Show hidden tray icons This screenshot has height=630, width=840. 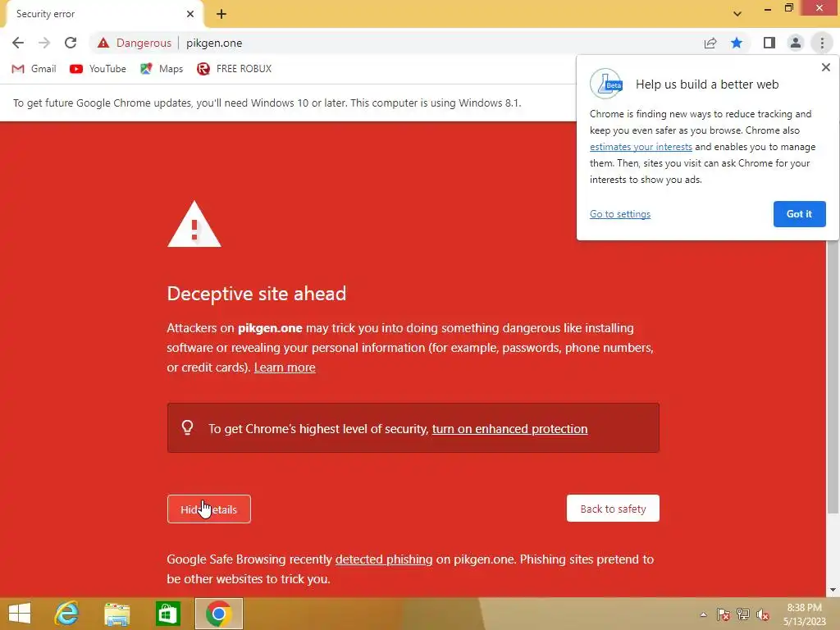[x=703, y=614]
